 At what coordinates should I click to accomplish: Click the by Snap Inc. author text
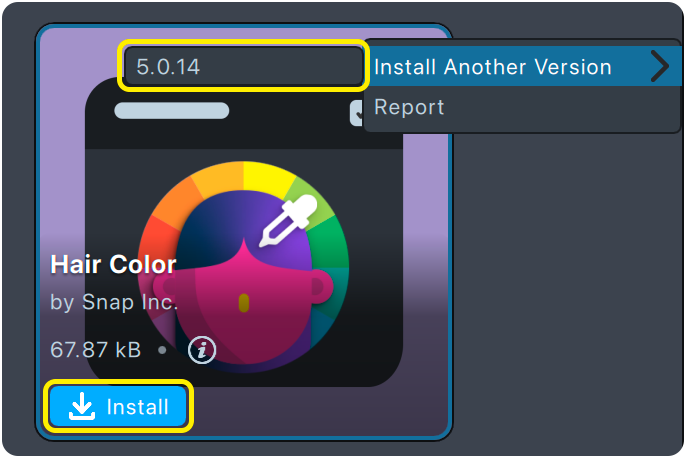click(x=114, y=302)
